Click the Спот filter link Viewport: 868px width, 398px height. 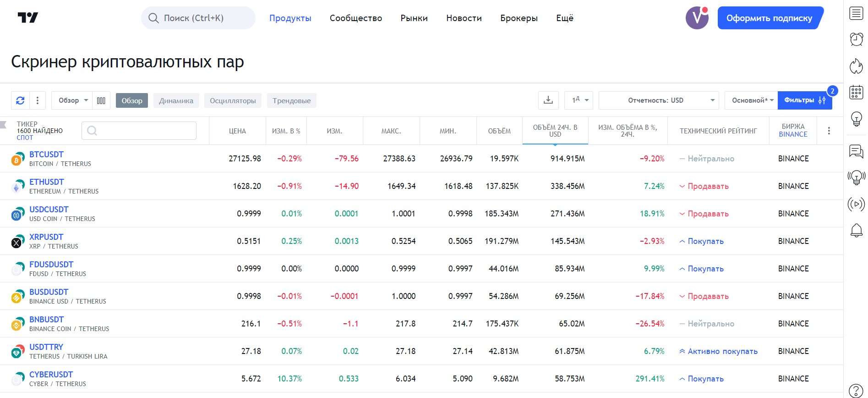tap(25, 138)
